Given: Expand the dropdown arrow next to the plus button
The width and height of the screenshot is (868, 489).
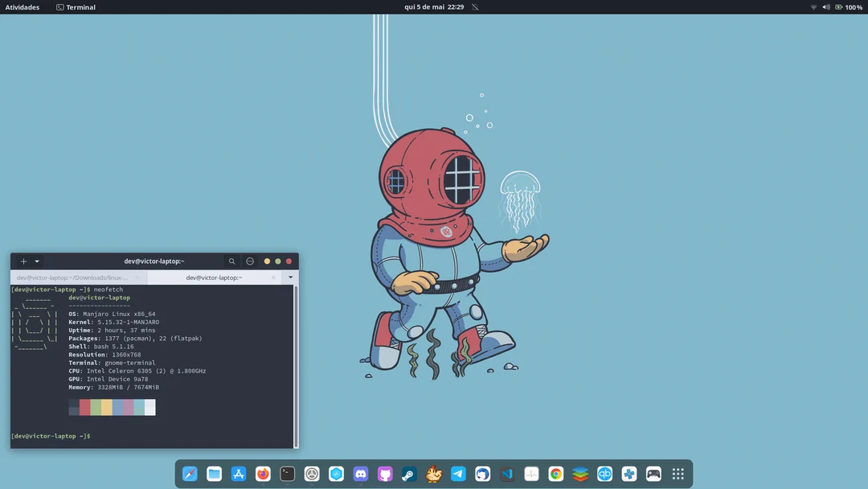Looking at the screenshot, I should [x=37, y=261].
